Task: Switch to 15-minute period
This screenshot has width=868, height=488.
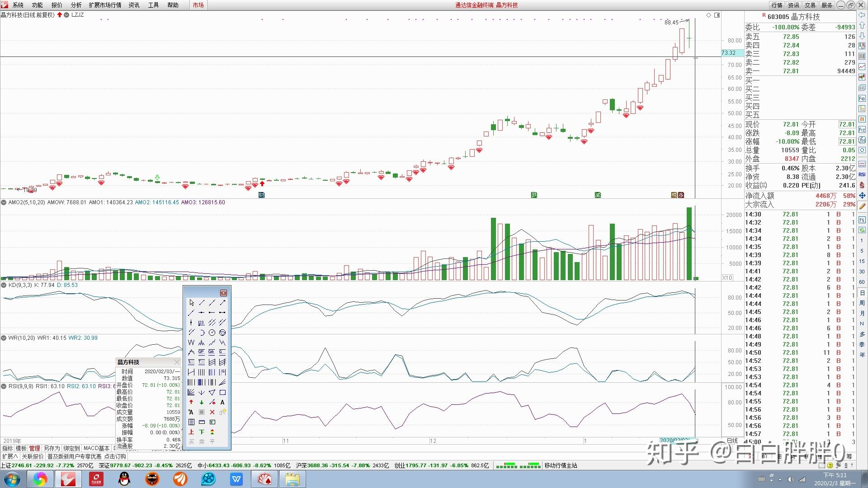Action: pos(862,261)
